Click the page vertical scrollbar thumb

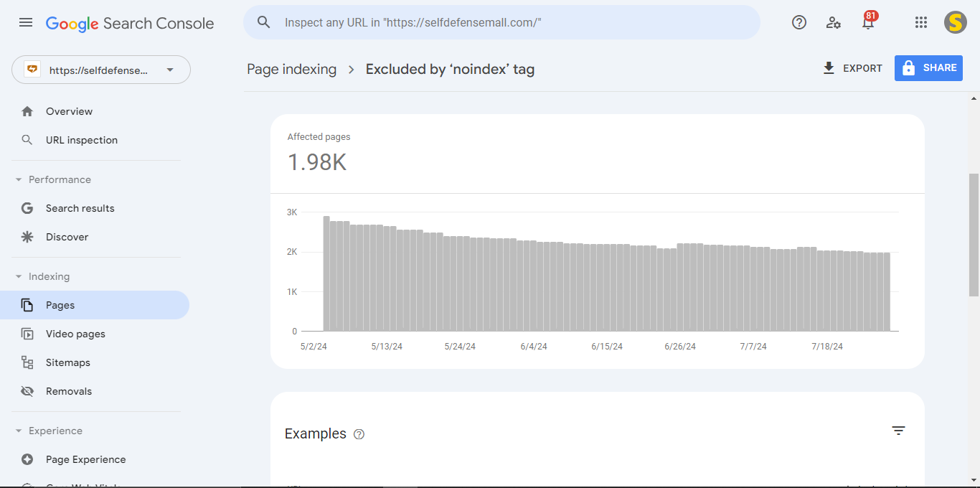click(974, 235)
